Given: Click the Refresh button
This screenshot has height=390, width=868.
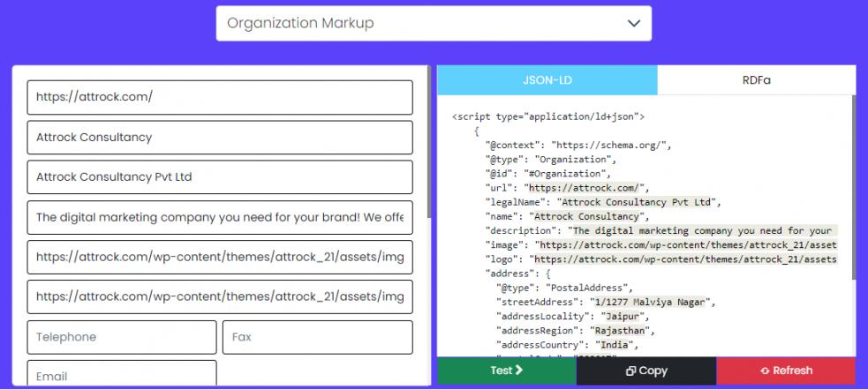Looking at the screenshot, I should (x=786, y=371).
